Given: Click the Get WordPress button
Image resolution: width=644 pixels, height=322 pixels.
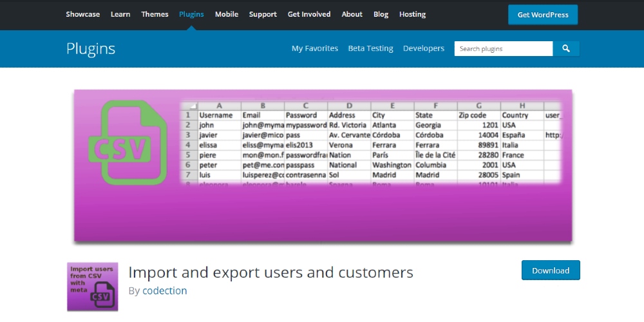Looking at the screenshot, I should pos(542,15).
